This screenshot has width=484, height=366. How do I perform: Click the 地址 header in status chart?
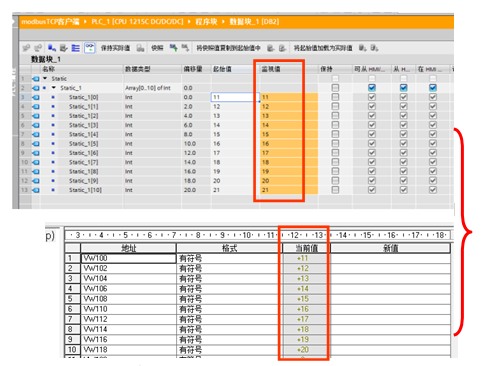pyautogui.click(x=129, y=248)
